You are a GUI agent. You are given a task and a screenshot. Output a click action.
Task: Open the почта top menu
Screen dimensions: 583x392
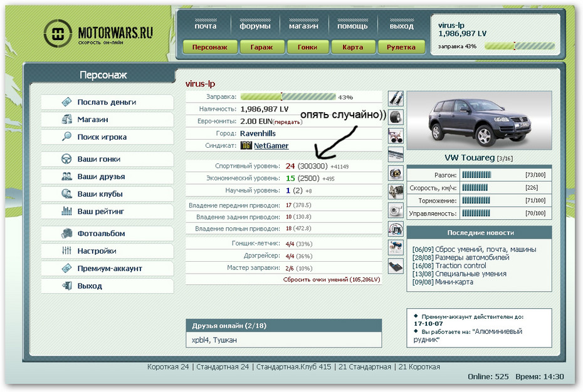tap(206, 26)
